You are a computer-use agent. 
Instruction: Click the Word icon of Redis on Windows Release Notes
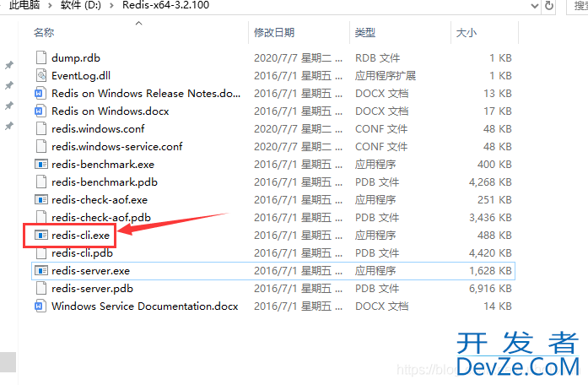(40, 93)
